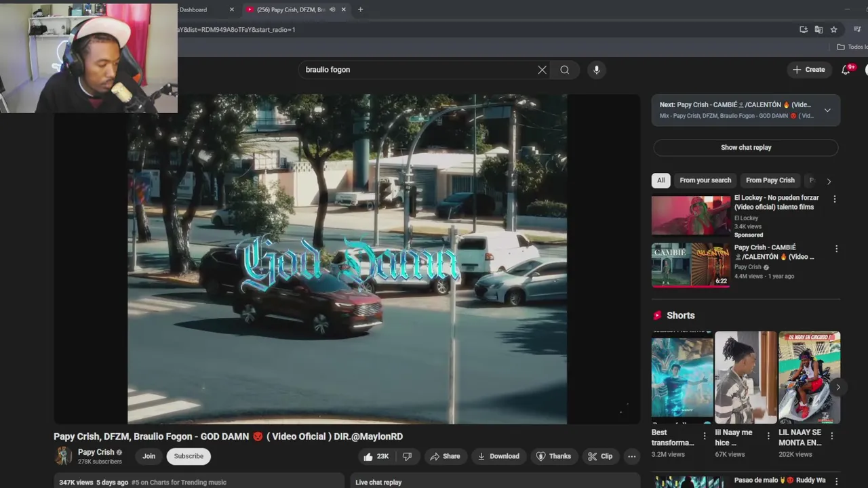Viewport: 868px width, 488px height.
Task: Open options for the lil Naay me hice short
Action: point(768,436)
